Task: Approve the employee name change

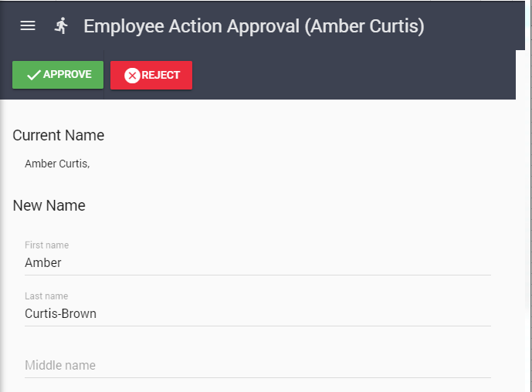Action: (58, 75)
